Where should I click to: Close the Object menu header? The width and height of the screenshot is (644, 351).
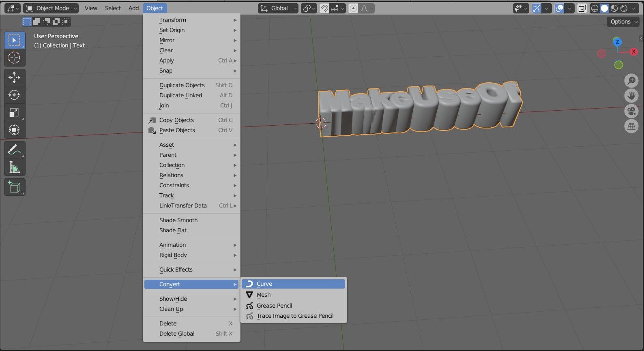click(x=155, y=8)
